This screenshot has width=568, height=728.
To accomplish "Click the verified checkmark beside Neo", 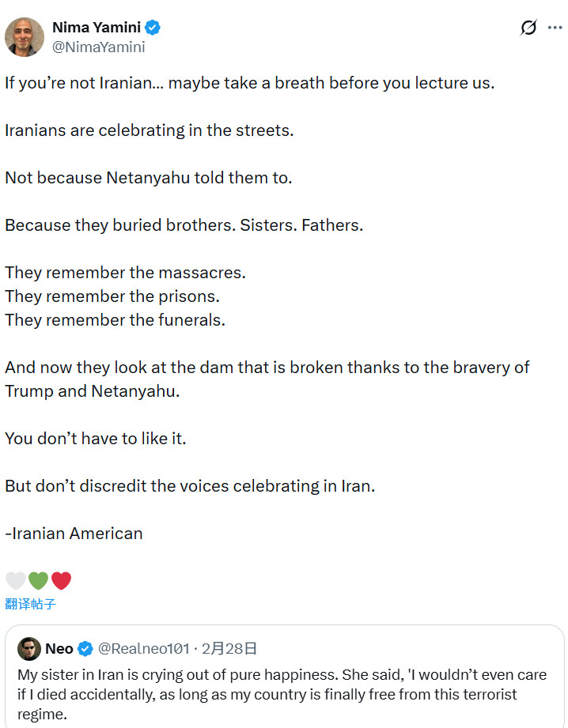I will (84, 648).
